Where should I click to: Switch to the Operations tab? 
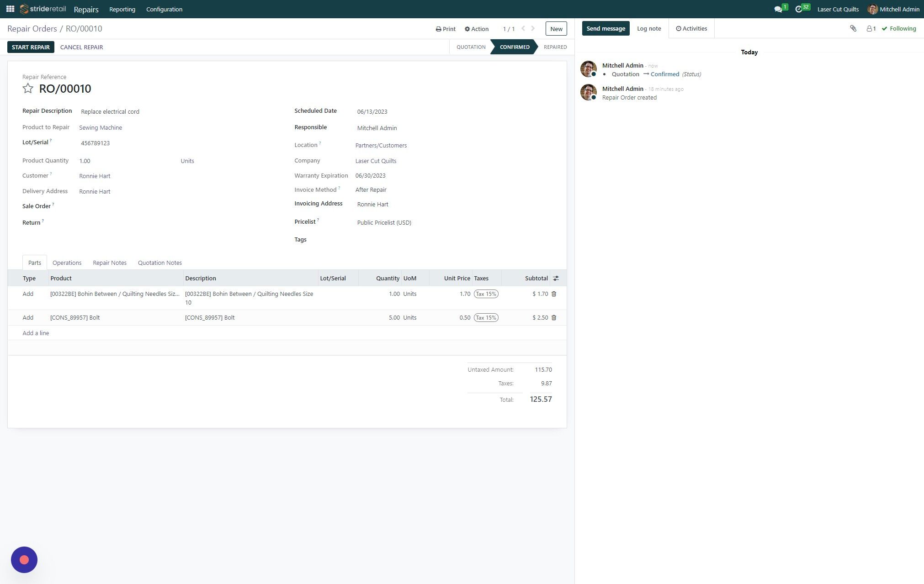click(x=67, y=263)
